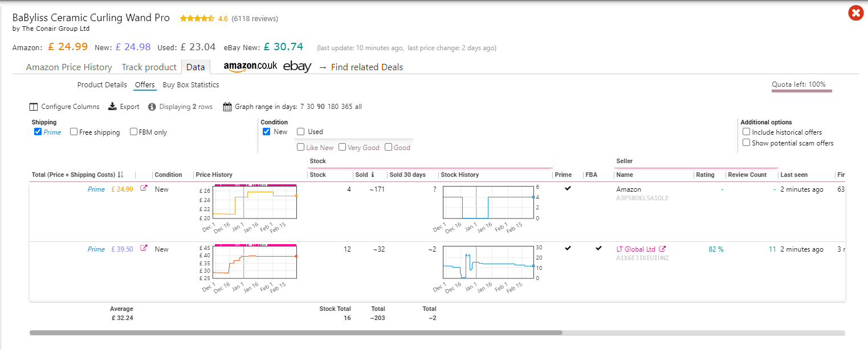The image size is (868, 352).
Task: Click the horizontal scrollbar below the table
Action: 294,331
